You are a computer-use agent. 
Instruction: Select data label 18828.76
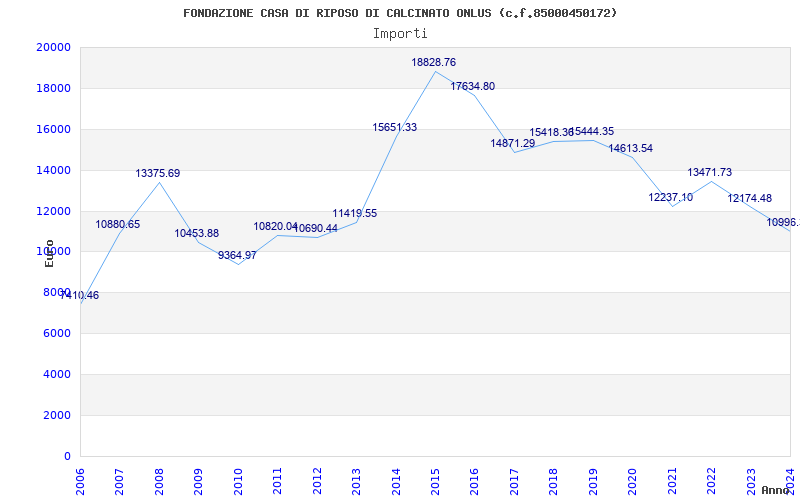pyautogui.click(x=434, y=62)
